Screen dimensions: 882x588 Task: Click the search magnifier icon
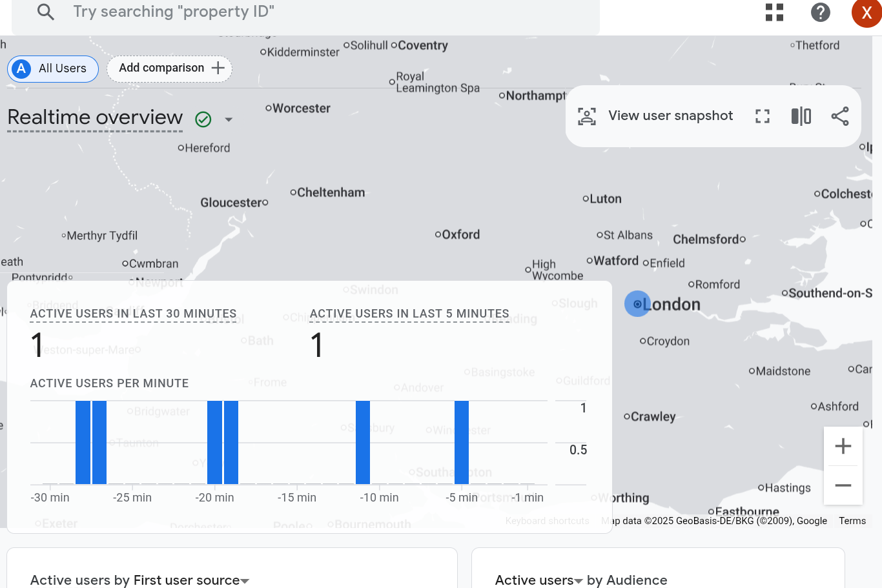45,12
